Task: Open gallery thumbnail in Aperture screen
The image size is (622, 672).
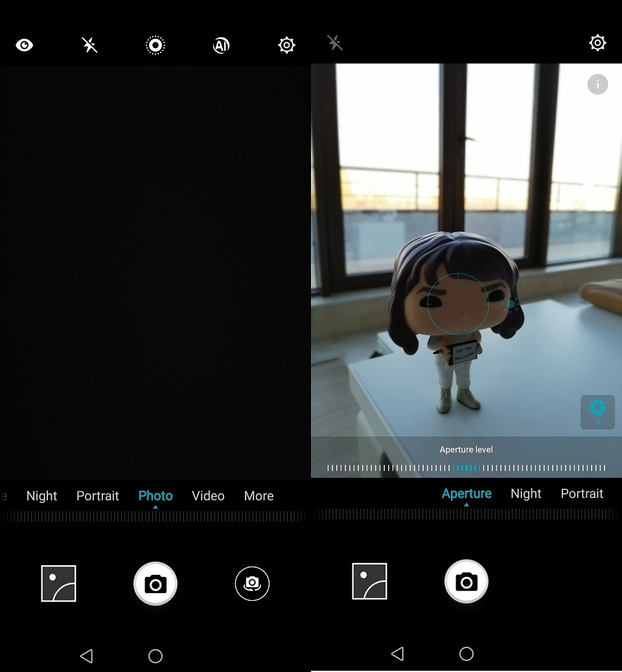Action: click(370, 581)
